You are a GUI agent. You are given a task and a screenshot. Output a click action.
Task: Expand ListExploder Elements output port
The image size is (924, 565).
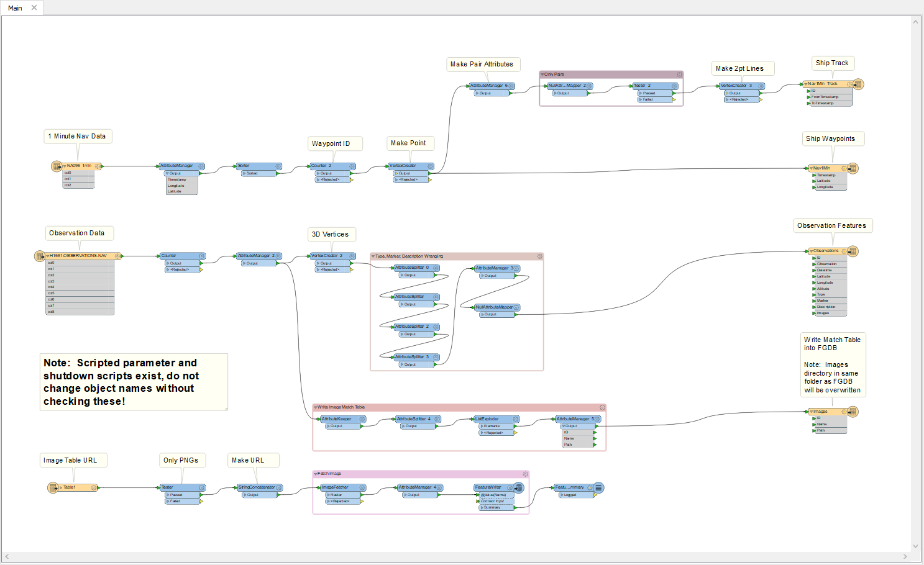click(x=482, y=426)
